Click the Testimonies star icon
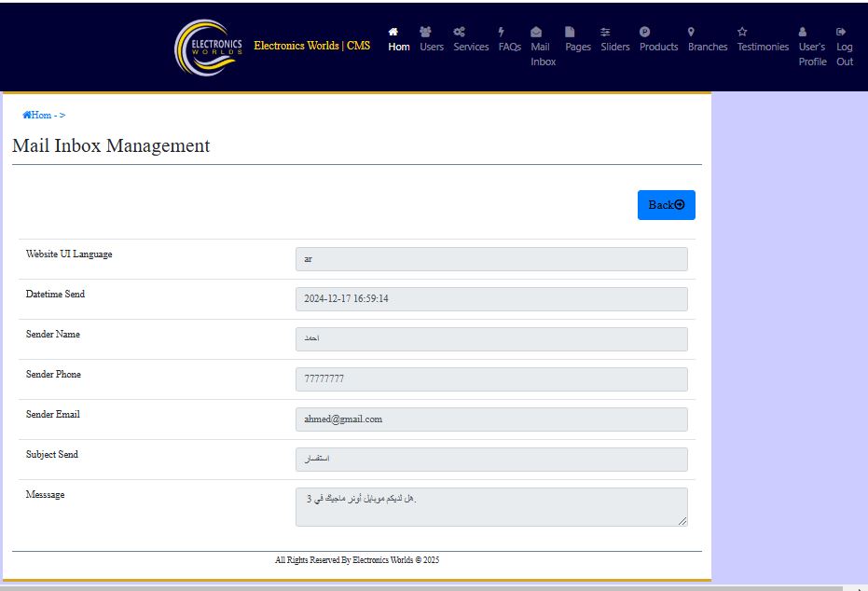The width and height of the screenshot is (868, 591). [x=742, y=32]
